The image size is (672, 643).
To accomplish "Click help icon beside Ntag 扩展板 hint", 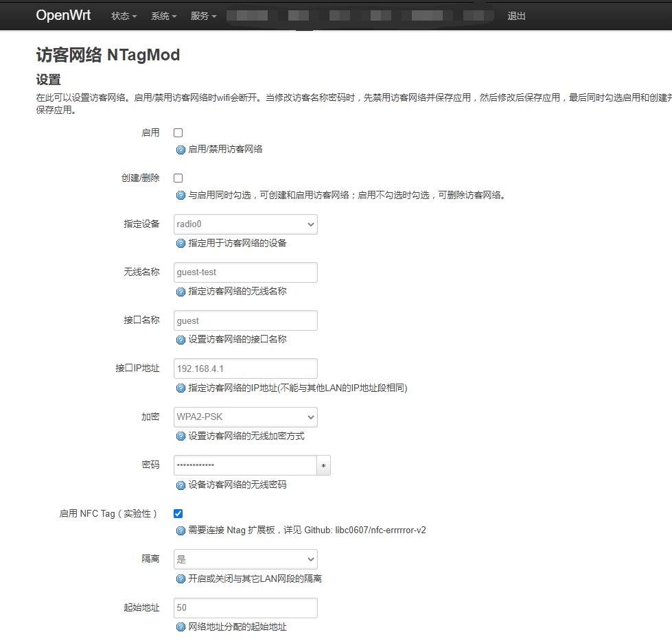I will tap(181, 530).
